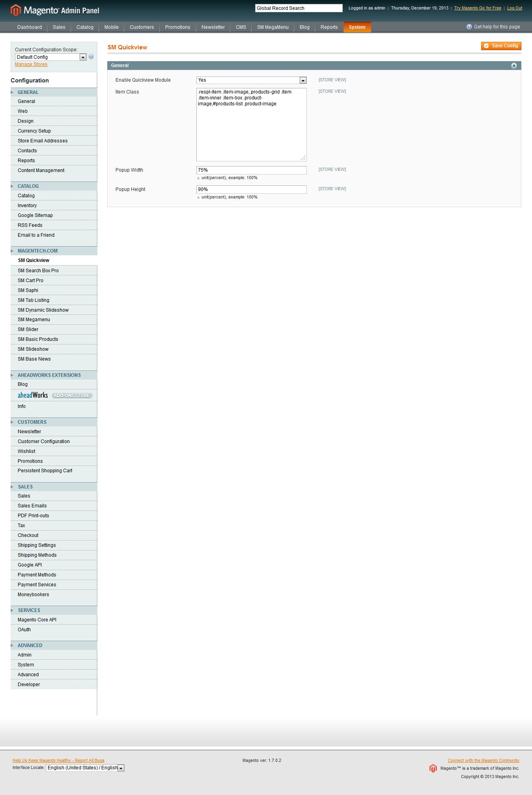Viewport: 532px width, 795px height.
Task: Click Try Magento Go for Free link
Action: click(x=478, y=8)
